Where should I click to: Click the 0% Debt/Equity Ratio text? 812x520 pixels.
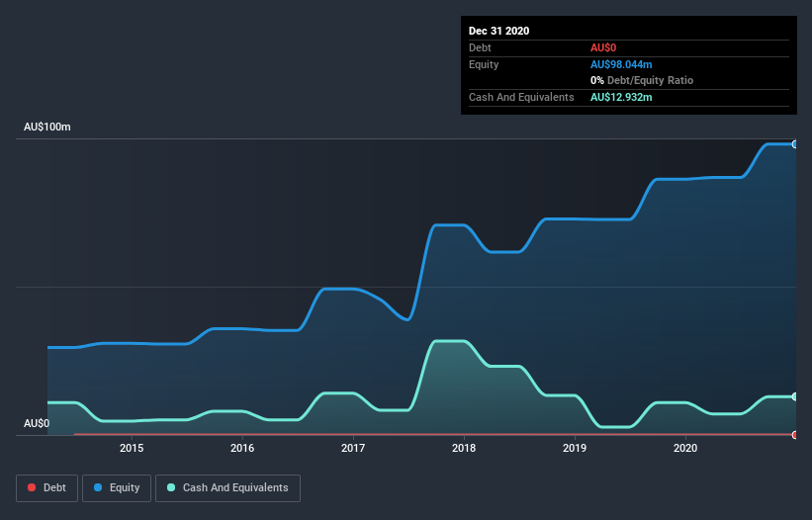point(642,80)
